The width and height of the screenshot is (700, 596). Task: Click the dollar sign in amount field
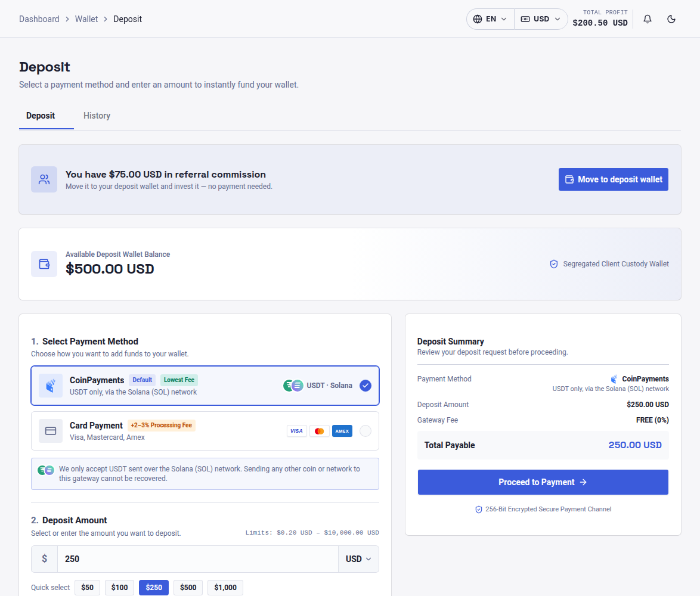coord(44,559)
